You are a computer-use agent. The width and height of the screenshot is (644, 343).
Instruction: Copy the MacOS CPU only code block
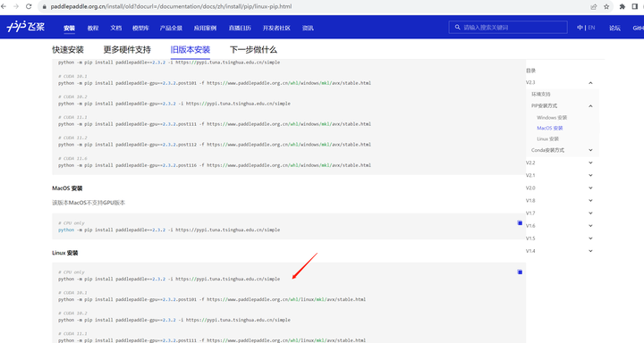(520, 222)
